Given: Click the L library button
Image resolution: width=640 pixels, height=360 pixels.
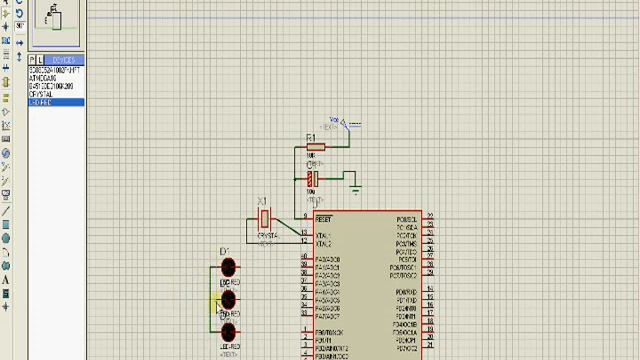Looking at the screenshot, I should point(40,60).
